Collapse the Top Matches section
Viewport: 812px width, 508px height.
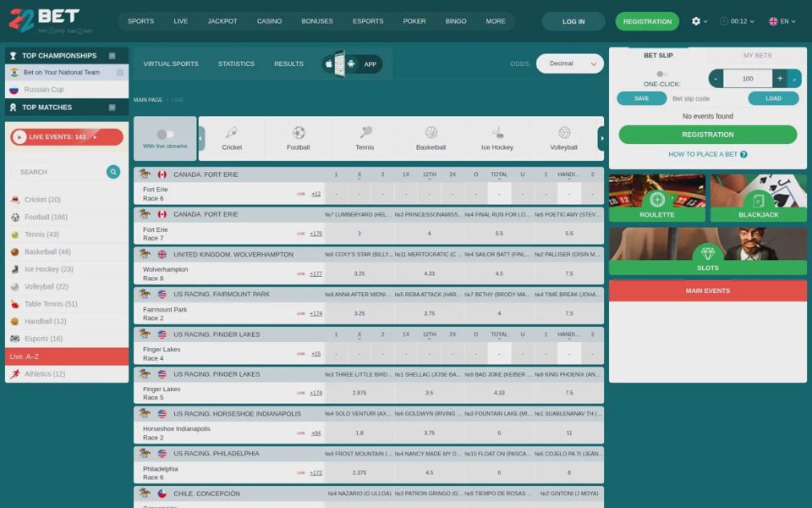point(112,108)
